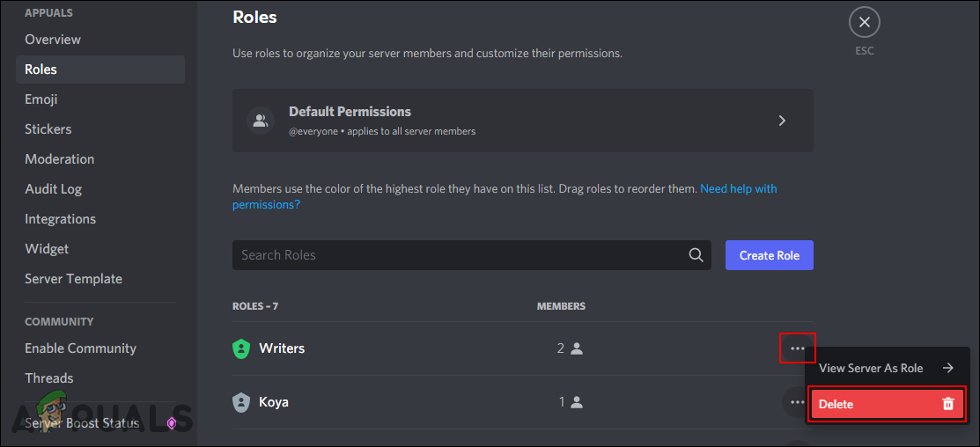Open the Moderation settings page
980x447 pixels.
60,159
